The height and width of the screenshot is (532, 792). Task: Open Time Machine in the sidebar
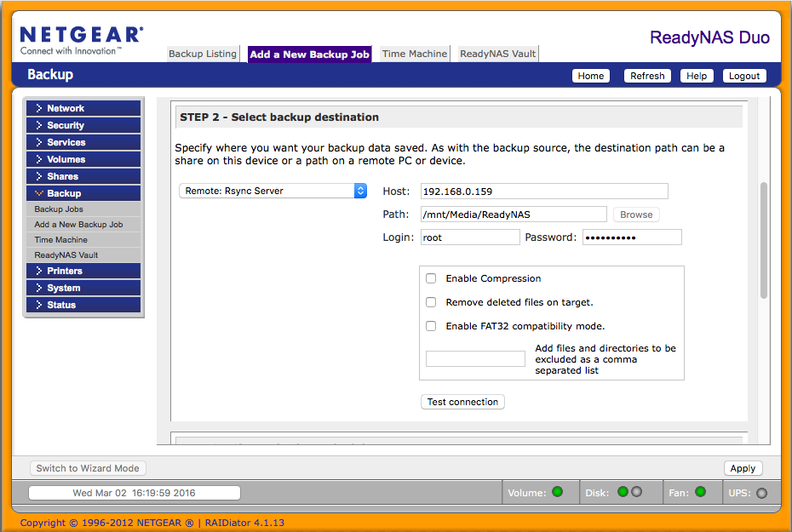pos(83,240)
